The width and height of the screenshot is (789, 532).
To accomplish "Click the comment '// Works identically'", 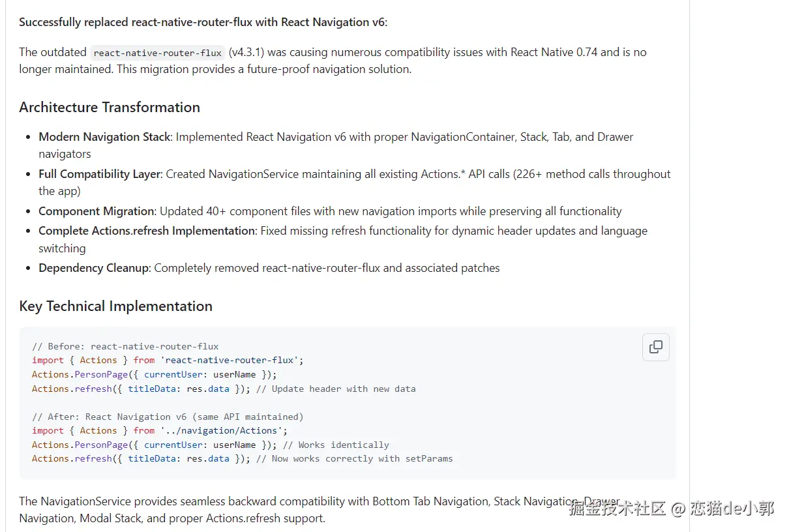I will point(336,445).
